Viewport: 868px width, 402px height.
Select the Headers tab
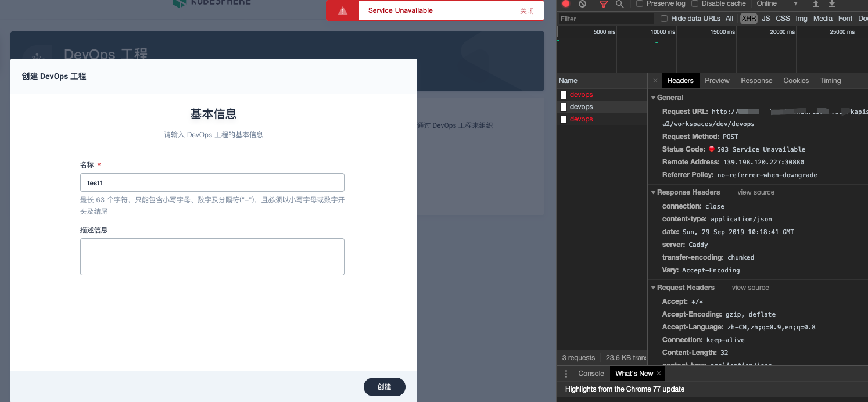click(680, 81)
